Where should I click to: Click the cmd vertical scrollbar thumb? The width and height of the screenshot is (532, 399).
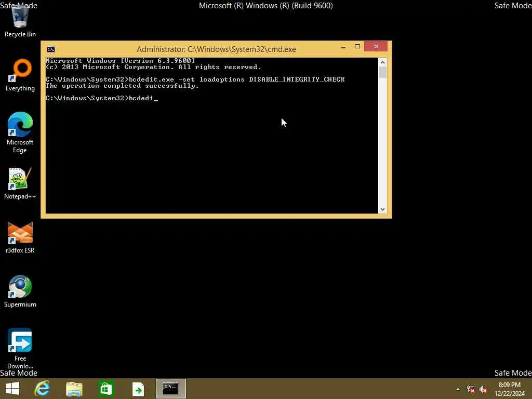pos(382,72)
